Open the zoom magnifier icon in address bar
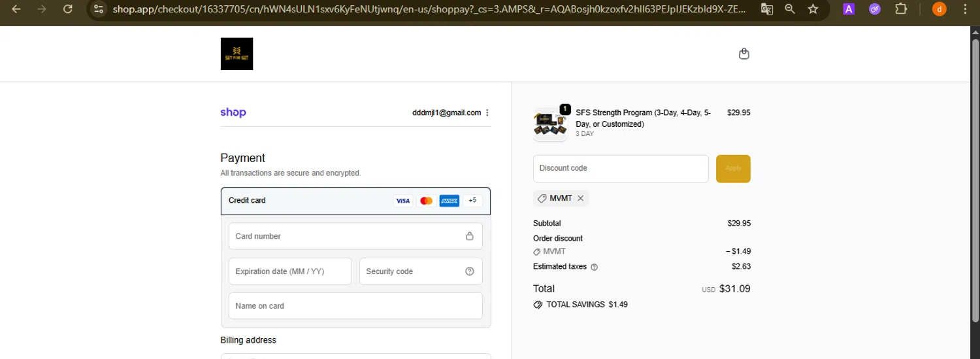Viewport: 980px width, 359px height. click(x=790, y=9)
